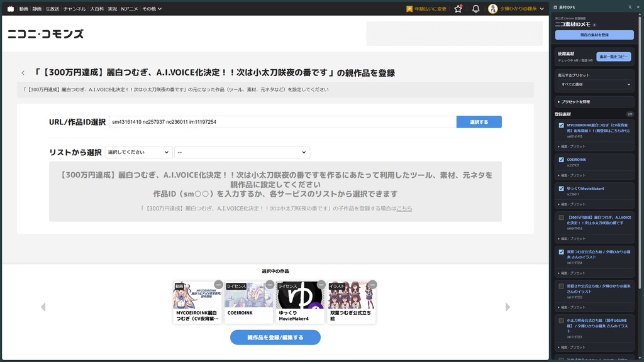Viewport: 644px width, 362px height.
Task: Click the banner placeholder beside Commons logo
Action: 454,34
